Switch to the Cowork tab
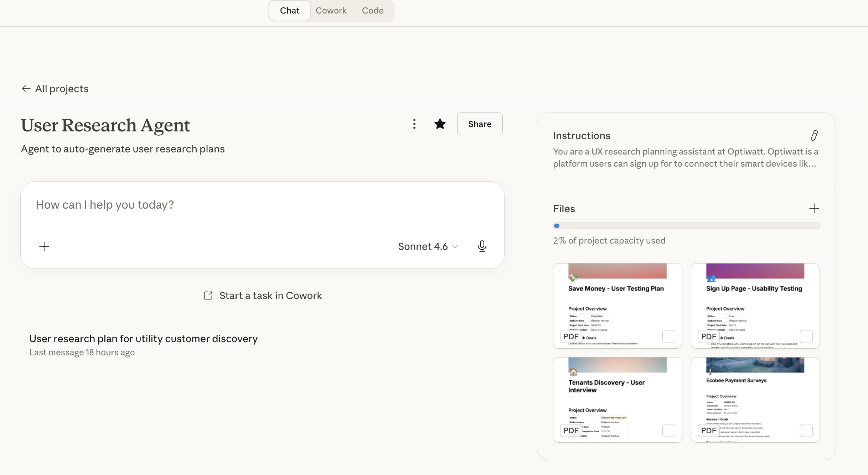The width and height of the screenshot is (868, 475). pos(331,11)
